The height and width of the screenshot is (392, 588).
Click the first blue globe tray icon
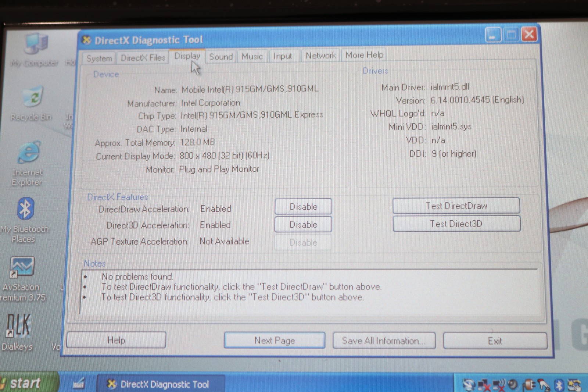(469, 385)
